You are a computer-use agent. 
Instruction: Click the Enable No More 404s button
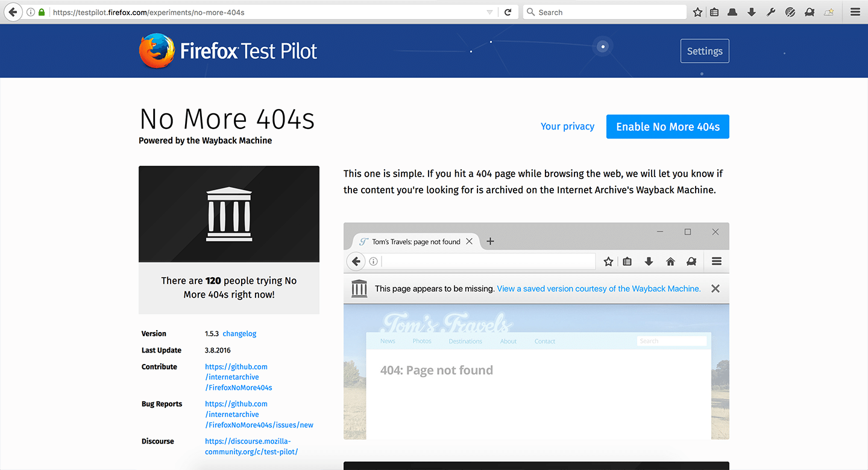coord(668,127)
